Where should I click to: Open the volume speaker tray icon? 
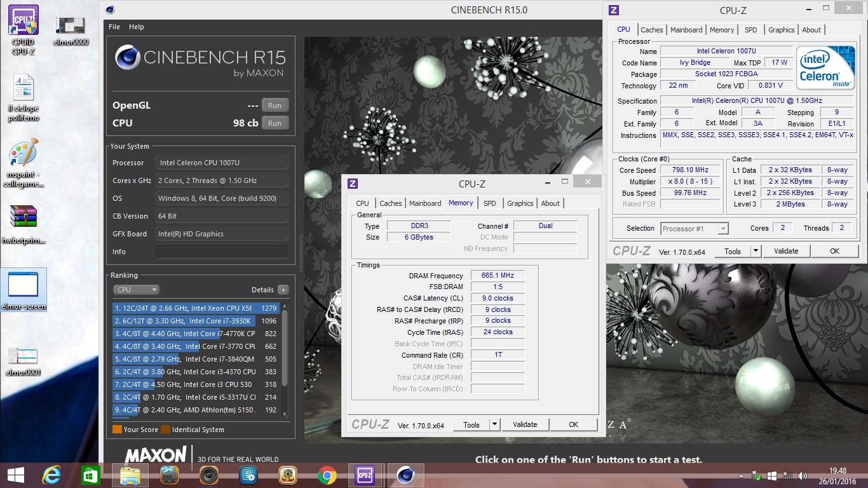[x=803, y=475]
